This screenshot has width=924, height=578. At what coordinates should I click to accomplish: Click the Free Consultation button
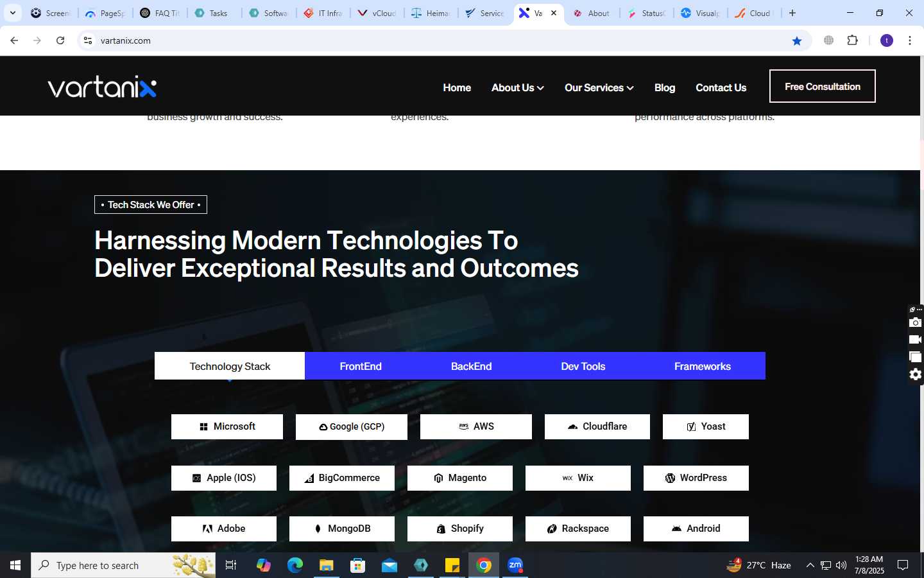(823, 86)
